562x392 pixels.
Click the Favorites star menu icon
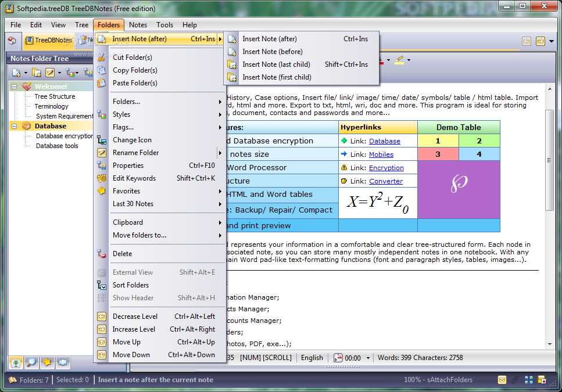(x=102, y=191)
